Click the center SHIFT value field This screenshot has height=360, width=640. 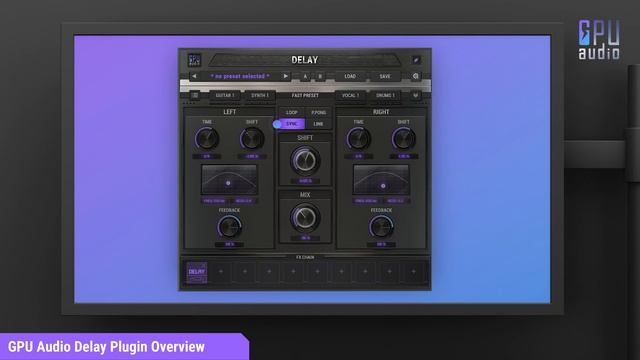[x=305, y=181]
